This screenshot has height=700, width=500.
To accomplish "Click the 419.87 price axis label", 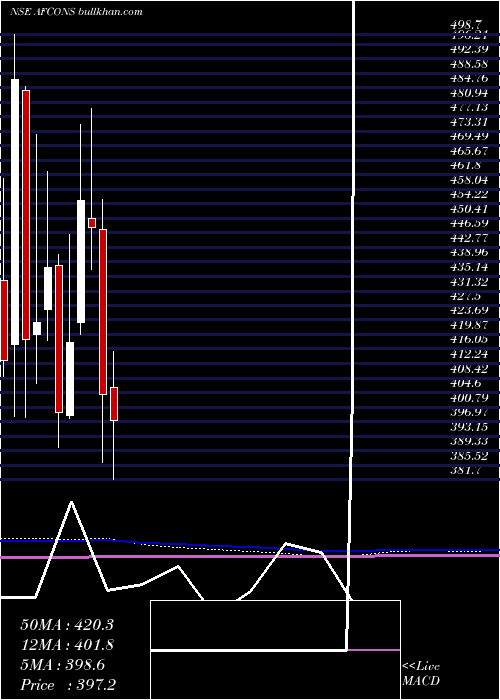I will tap(469, 325).
